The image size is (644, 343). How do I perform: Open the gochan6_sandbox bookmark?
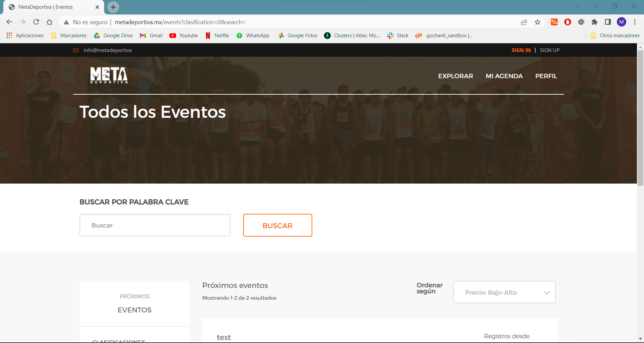pos(444,36)
